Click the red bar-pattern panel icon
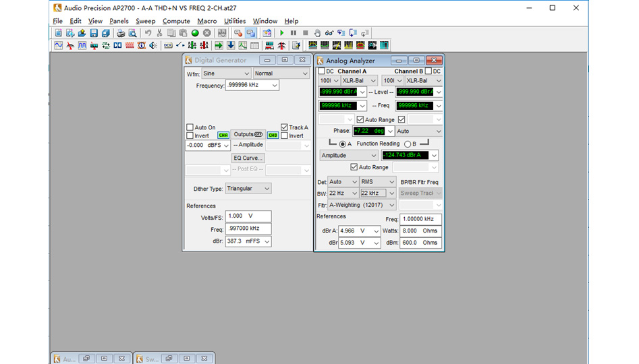 130,45
